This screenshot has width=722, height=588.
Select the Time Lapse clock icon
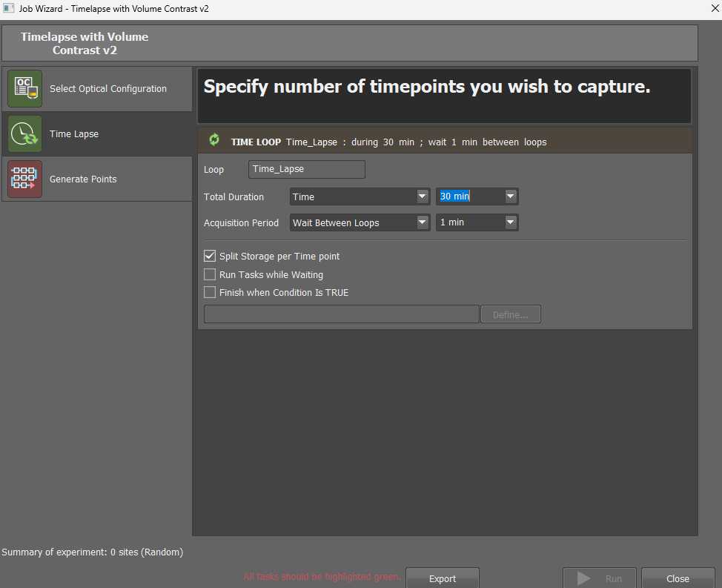(24, 133)
